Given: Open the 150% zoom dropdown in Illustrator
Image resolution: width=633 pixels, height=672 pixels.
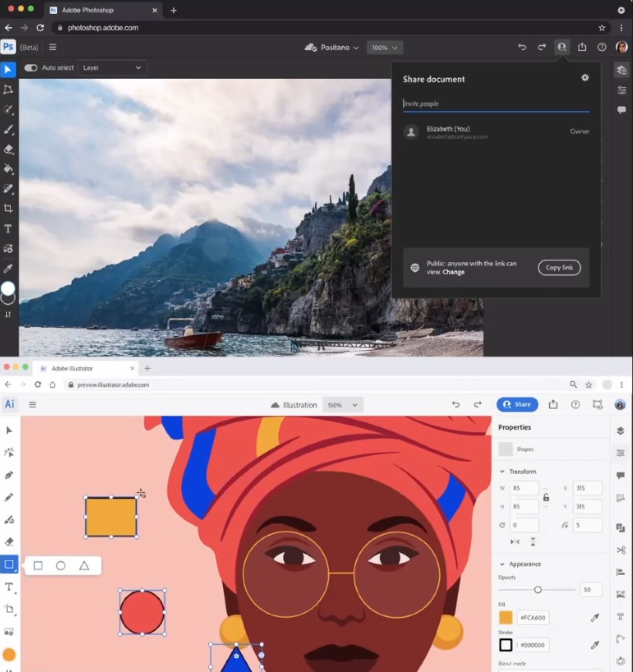Looking at the screenshot, I should point(342,405).
